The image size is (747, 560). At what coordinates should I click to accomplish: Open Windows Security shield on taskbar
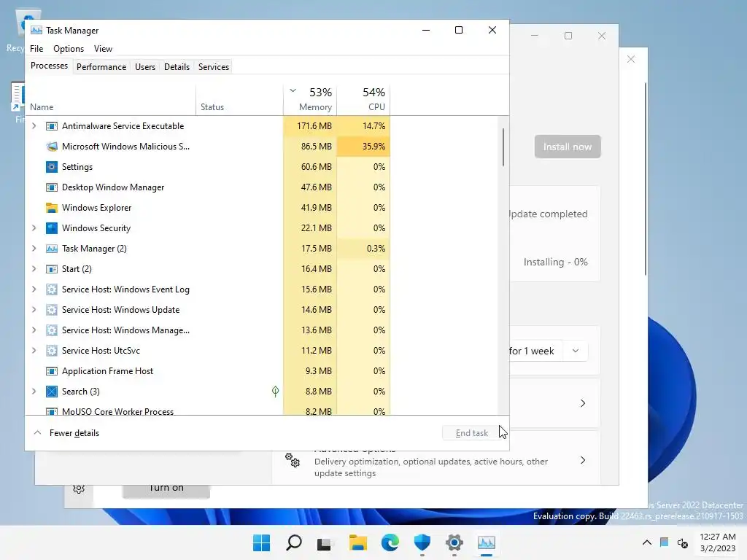pos(422,542)
